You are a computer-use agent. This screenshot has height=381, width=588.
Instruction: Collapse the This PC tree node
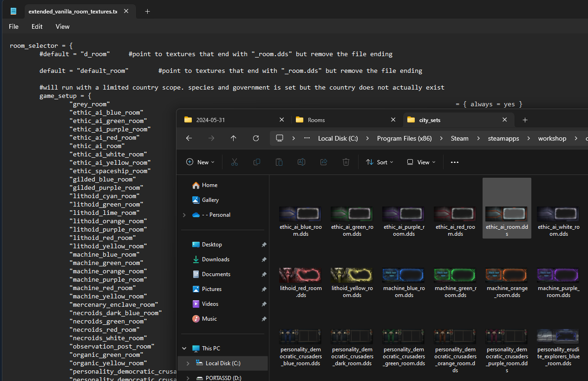tap(184, 349)
